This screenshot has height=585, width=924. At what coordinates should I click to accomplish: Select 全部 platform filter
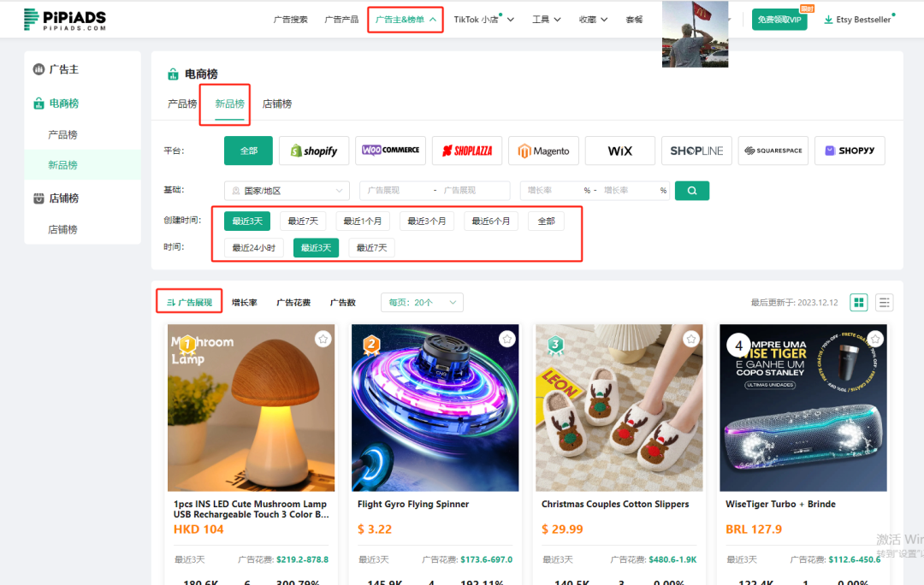[x=248, y=151]
